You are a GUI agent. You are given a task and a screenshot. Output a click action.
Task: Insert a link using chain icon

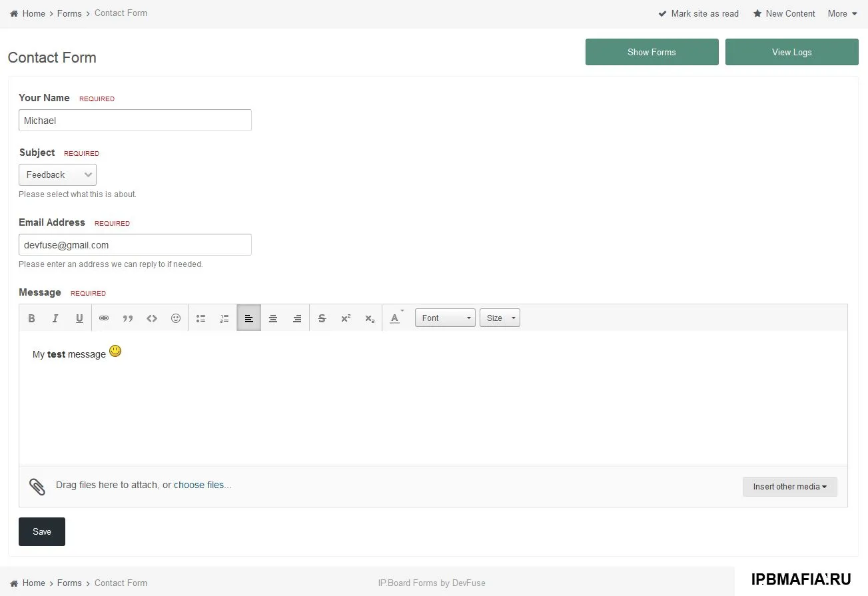(104, 318)
